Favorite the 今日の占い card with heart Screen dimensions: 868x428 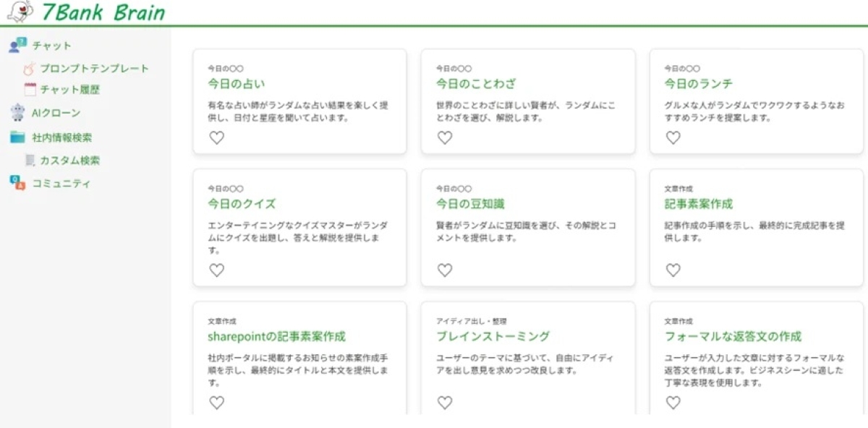216,137
